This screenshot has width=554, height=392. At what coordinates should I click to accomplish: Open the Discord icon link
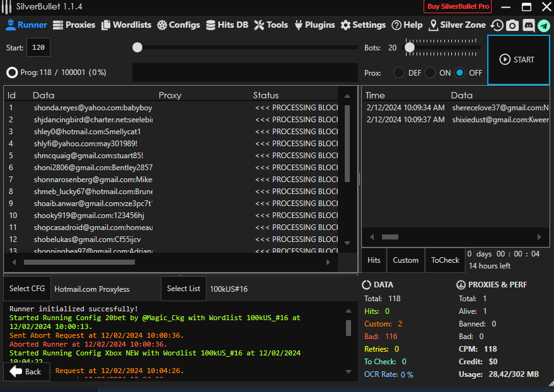pyautogui.click(x=528, y=25)
